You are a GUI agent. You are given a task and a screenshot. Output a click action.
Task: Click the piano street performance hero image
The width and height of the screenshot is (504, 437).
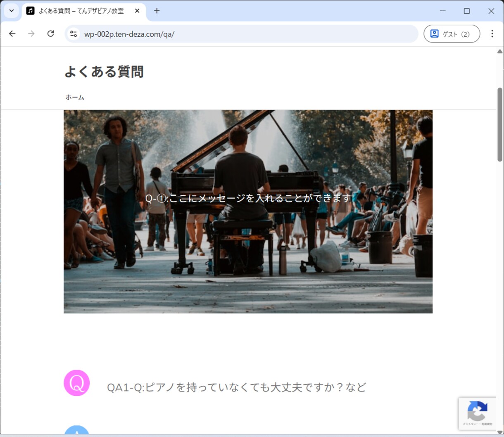tap(248, 211)
